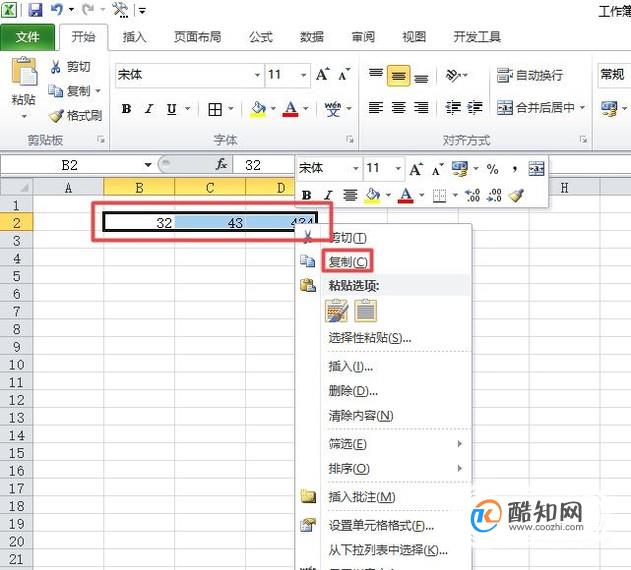
Task: Click the Undo arrow icon
Action: (56, 9)
